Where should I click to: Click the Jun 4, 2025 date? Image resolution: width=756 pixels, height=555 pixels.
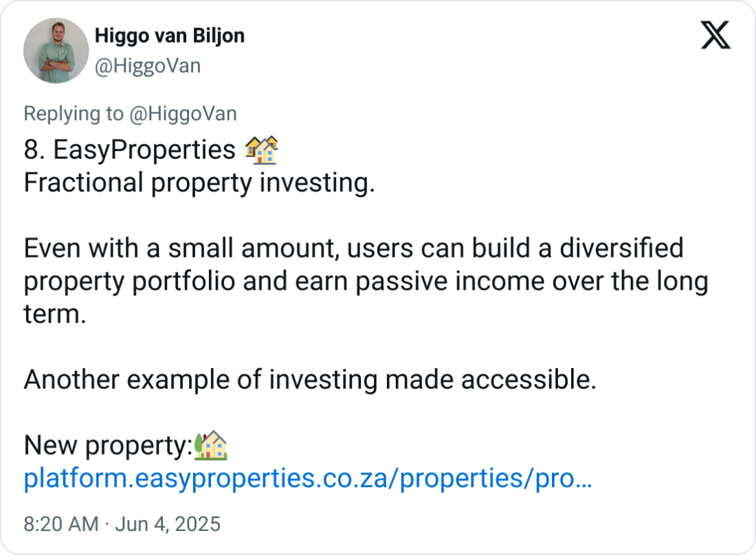(167, 524)
